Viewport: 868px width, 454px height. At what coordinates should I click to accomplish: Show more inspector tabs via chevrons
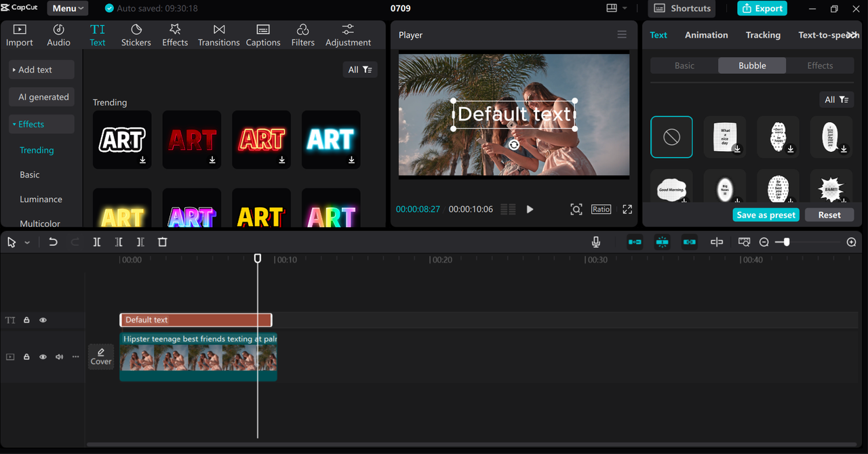(x=852, y=35)
